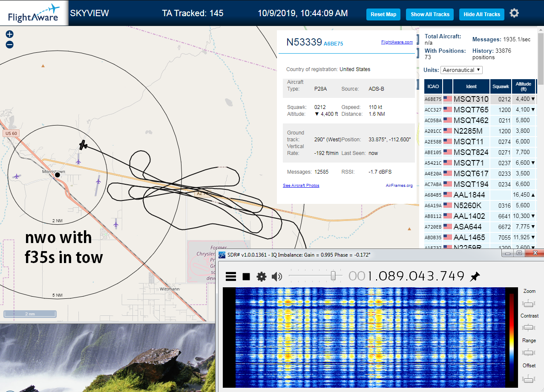
Task: Select the ASA644 aircraft row
Action: tap(480, 226)
